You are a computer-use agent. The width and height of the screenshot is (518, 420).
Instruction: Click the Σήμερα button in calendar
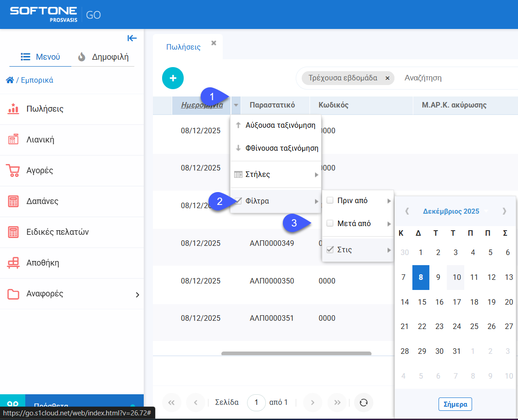point(455,404)
